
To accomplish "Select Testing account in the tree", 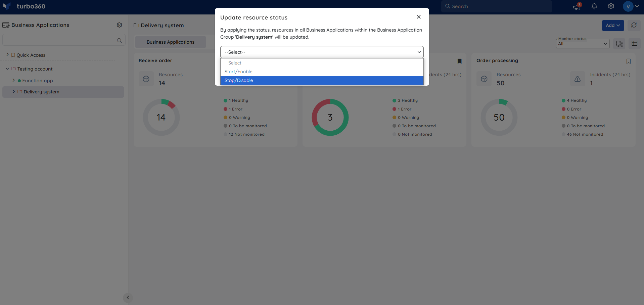I will click(x=35, y=69).
